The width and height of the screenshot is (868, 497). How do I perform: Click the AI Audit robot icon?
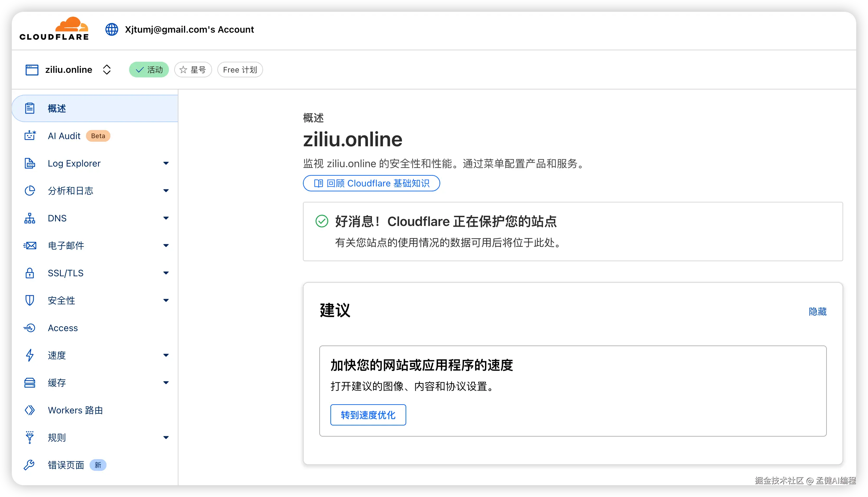pyautogui.click(x=30, y=136)
